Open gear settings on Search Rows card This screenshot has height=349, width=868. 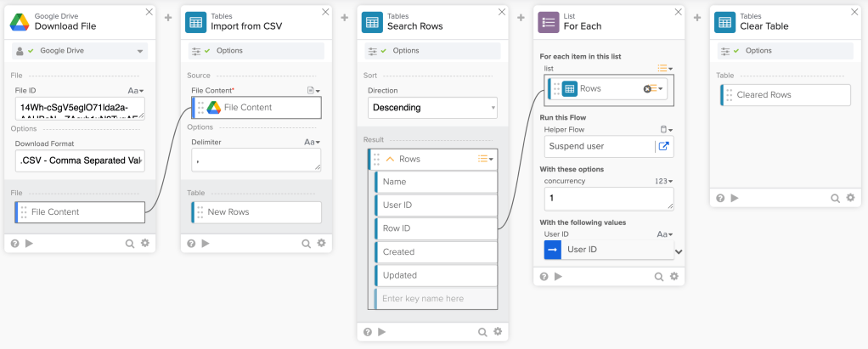[498, 331]
